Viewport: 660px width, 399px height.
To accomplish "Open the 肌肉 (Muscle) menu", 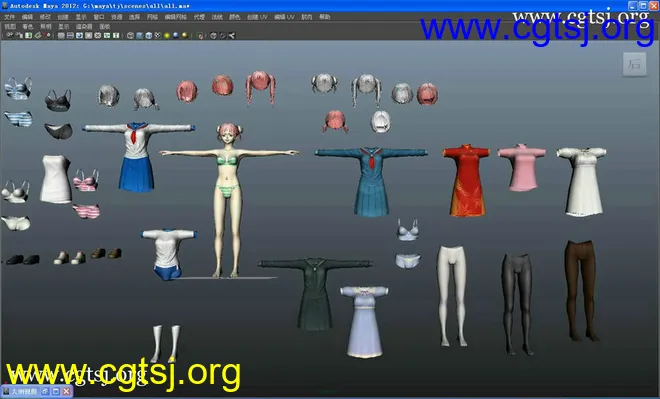I will point(307,17).
